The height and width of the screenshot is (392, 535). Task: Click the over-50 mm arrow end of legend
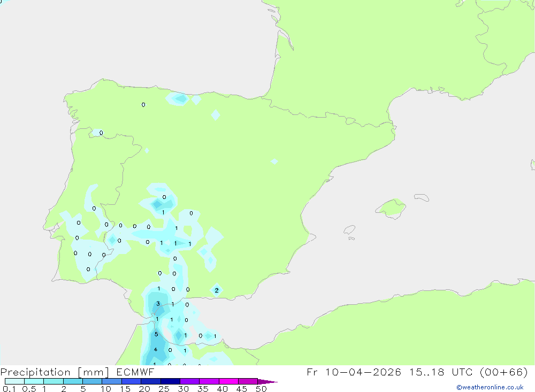(267, 381)
